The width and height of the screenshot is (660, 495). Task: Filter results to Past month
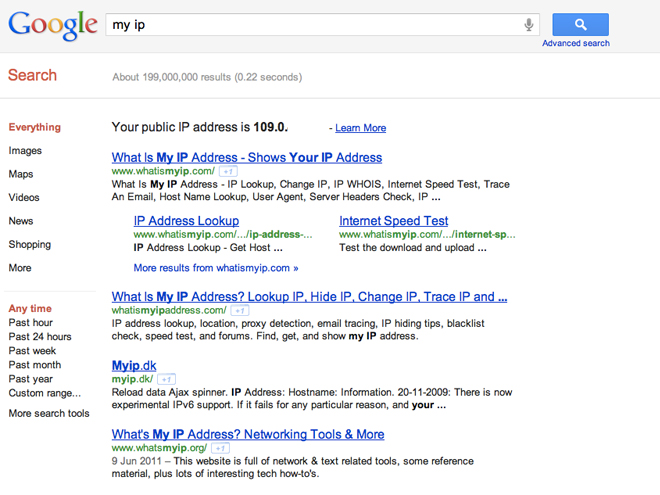[x=35, y=365]
